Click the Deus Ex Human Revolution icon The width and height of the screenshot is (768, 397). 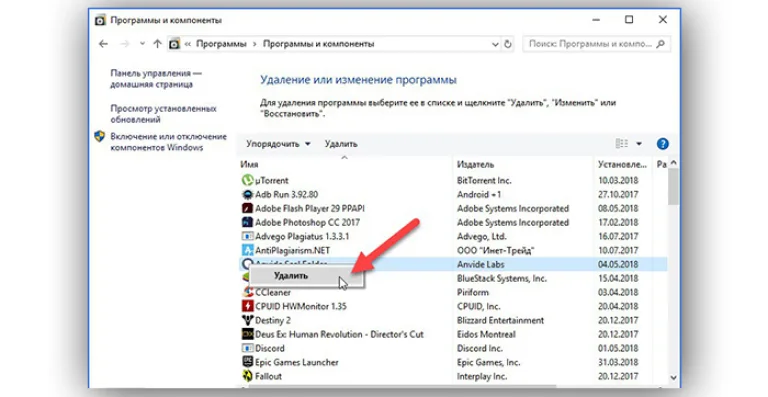click(247, 334)
